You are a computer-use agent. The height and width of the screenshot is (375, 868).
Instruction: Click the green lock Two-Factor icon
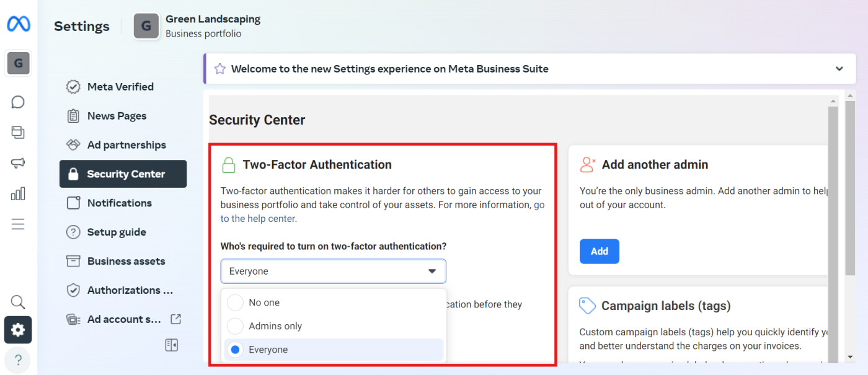(x=229, y=165)
